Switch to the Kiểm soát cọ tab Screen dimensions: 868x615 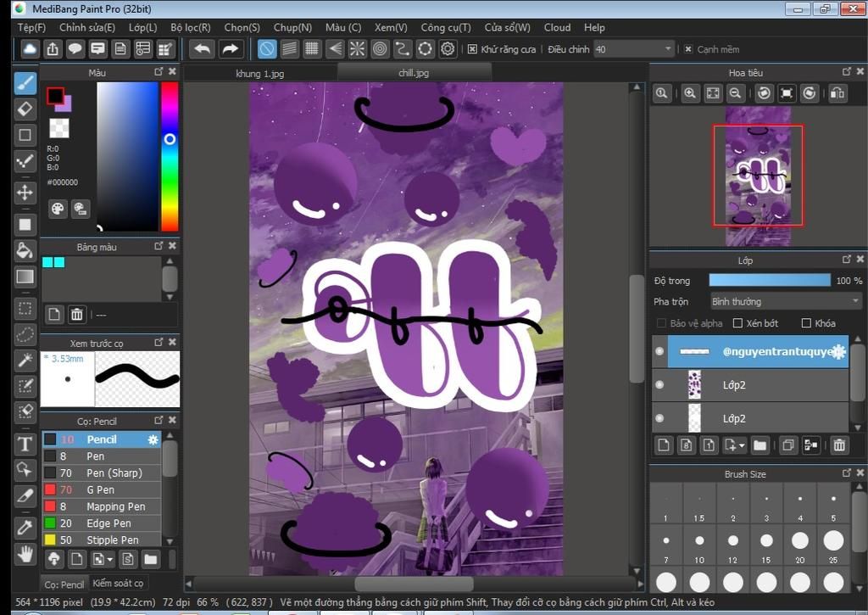[x=118, y=583]
